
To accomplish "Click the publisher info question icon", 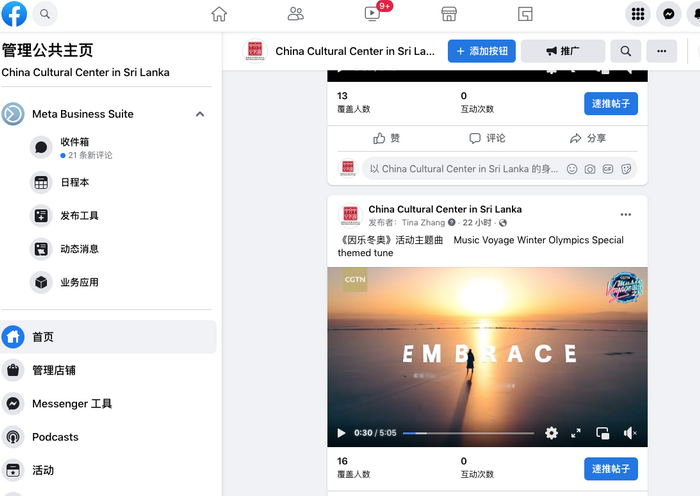I will pyautogui.click(x=452, y=222).
